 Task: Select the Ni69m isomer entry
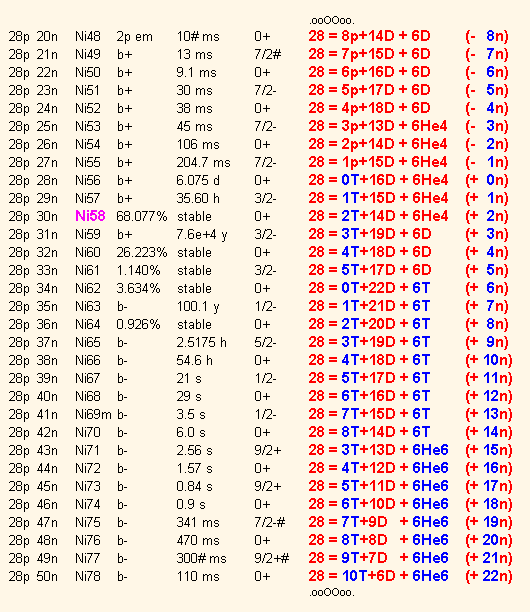[x=93, y=414]
